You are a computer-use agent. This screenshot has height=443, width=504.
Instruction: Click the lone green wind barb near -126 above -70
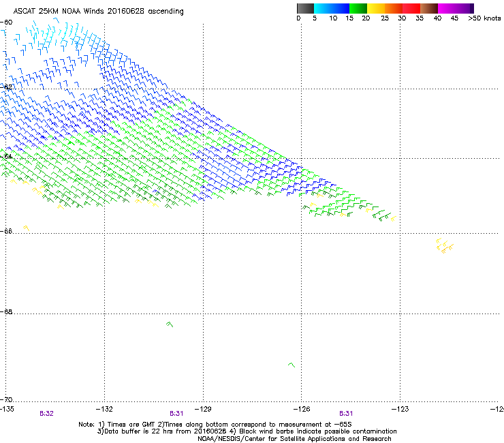tap(292, 365)
